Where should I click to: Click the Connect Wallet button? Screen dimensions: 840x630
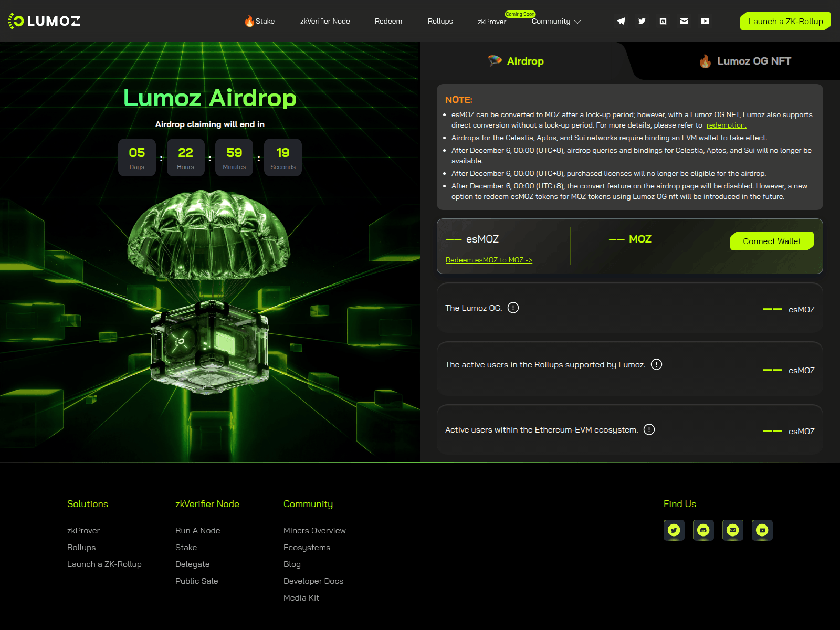(772, 241)
